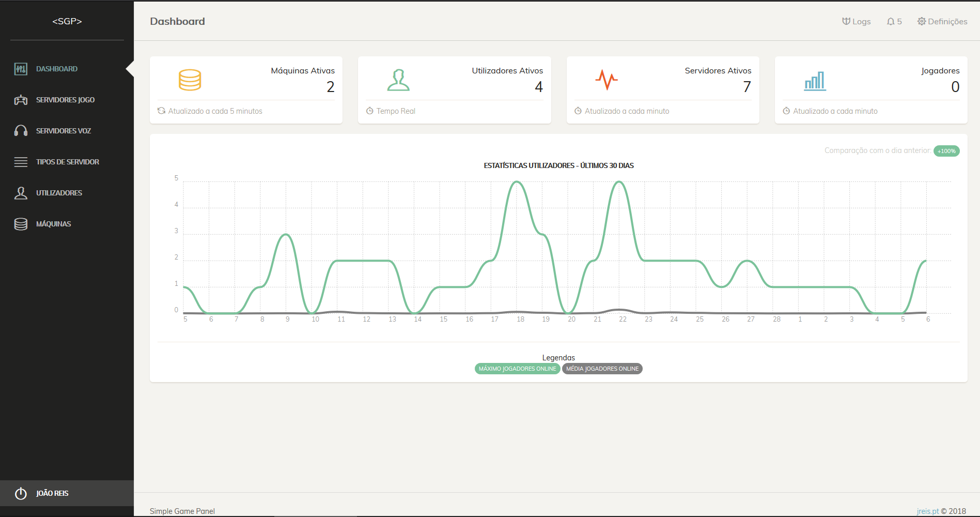Click the Utilizadores Ativos value 4
The image size is (980, 517).
point(539,87)
